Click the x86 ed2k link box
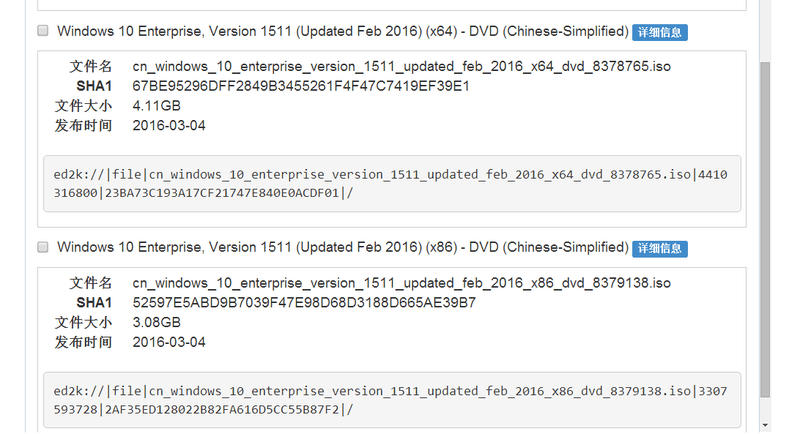800x434 pixels. pos(392,400)
